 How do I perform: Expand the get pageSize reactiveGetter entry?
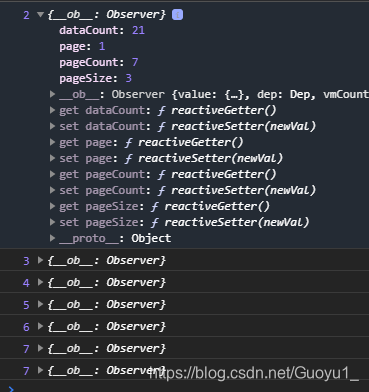tap(52, 206)
